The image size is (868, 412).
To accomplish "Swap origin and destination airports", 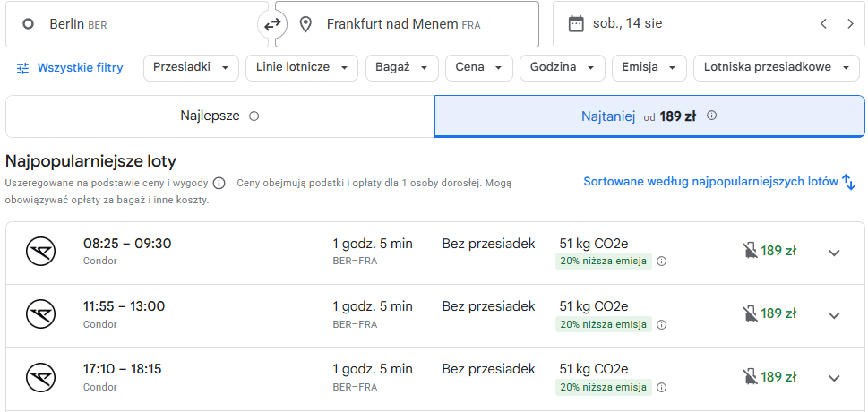I will coord(271,24).
